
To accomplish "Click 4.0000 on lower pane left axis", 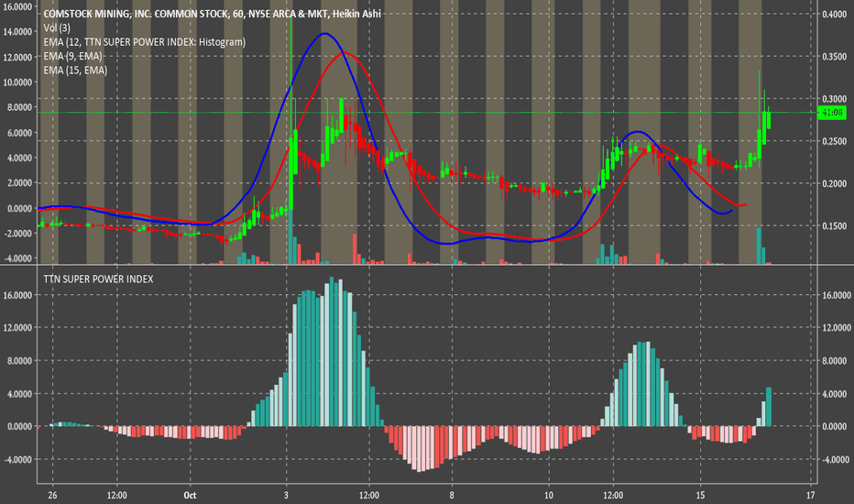I will pyautogui.click(x=19, y=393).
